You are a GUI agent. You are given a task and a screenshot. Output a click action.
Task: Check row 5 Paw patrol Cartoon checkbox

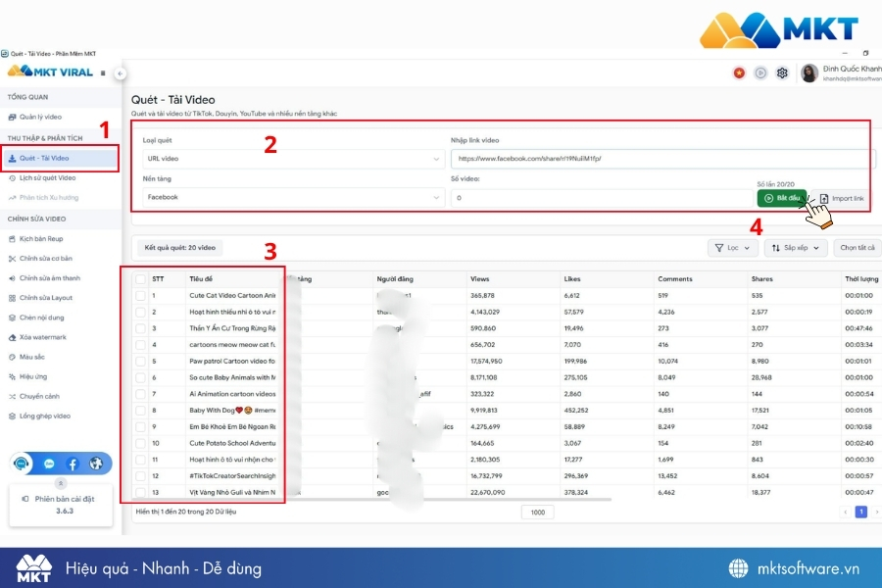pos(140,362)
